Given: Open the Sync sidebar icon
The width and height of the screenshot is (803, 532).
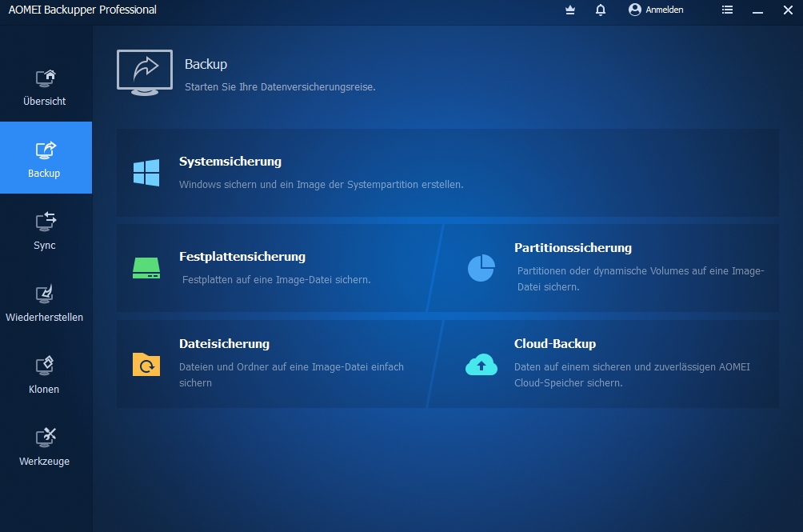Looking at the screenshot, I should (46, 222).
